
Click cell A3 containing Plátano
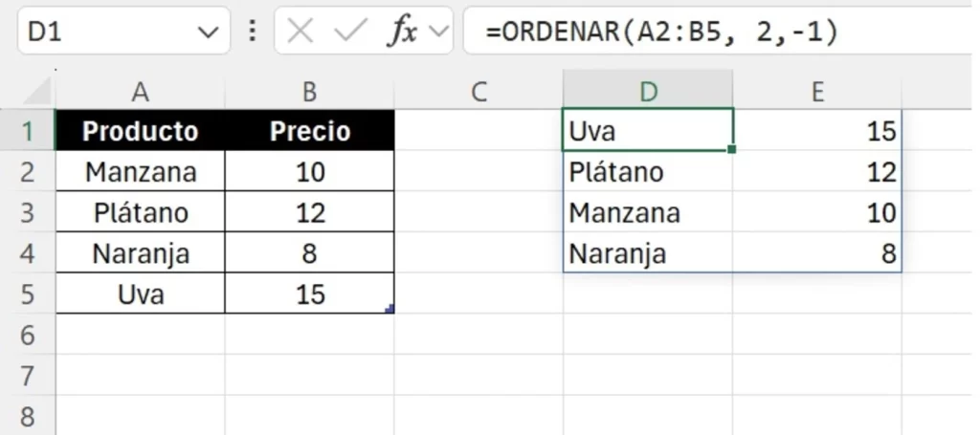(x=141, y=212)
